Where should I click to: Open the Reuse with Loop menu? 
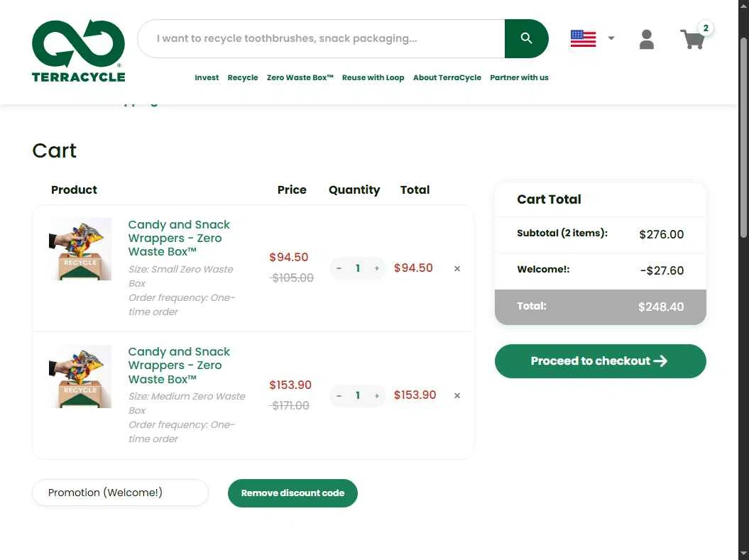tap(373, 77)
